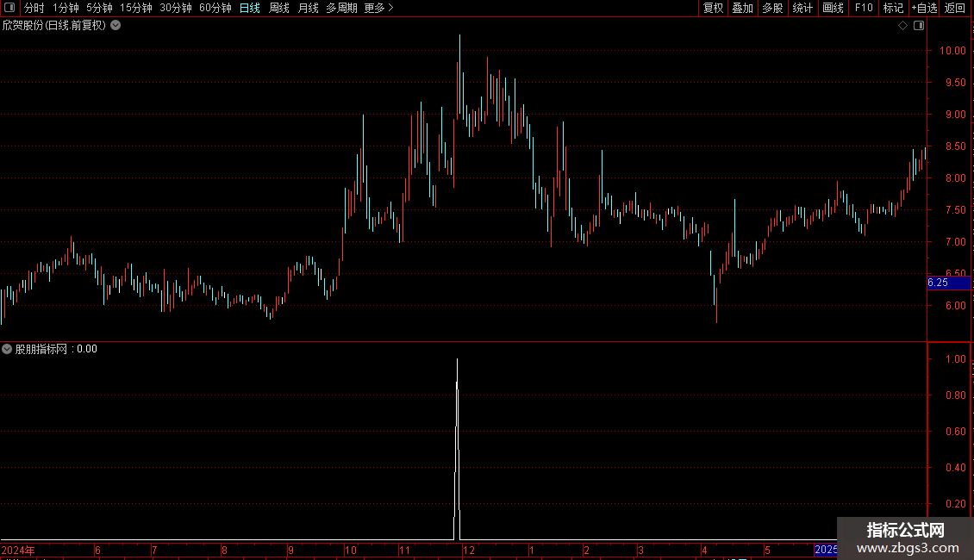The image size is (974, 560).
Task: Toggle the left sidebar panel icon
Action: (9, 8)
